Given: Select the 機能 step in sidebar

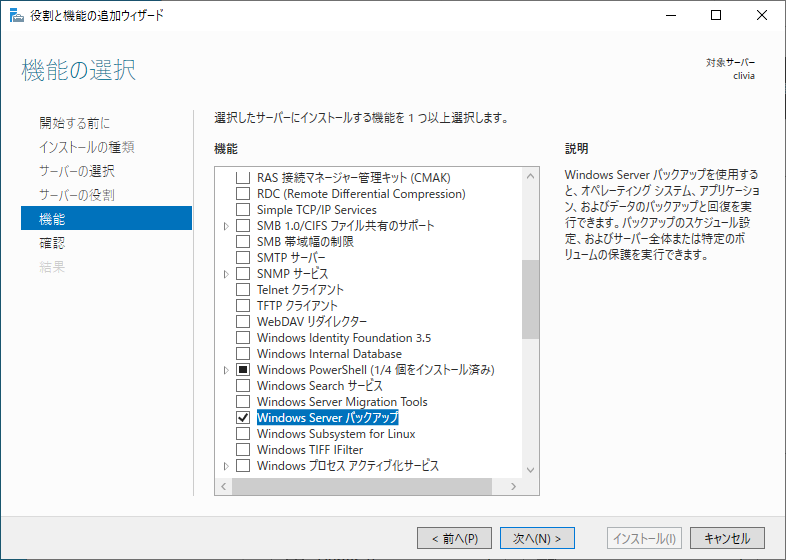Looking at the screenshot, I should tap(106, 218).
